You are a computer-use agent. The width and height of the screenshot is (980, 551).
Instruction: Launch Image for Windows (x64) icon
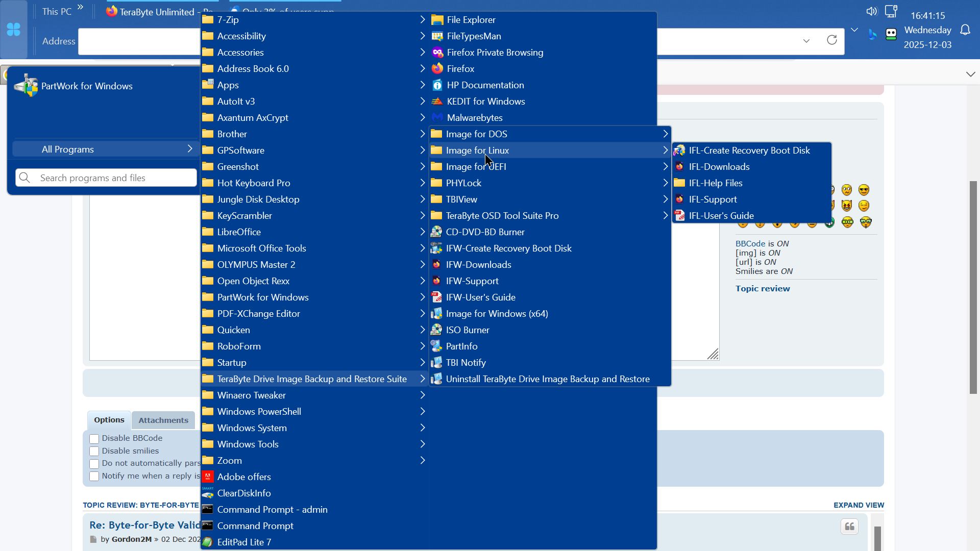pyautogui.click(x=436, y=314)
